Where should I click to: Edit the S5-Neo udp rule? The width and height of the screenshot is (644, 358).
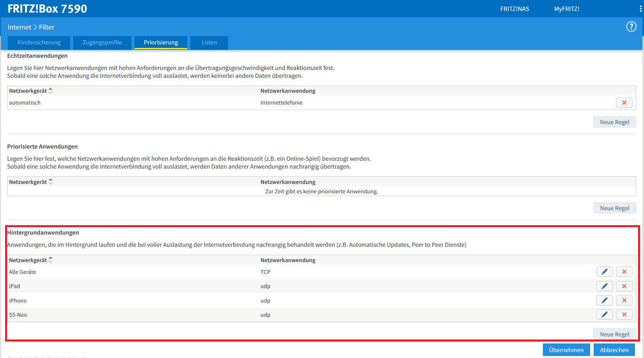[x=604, y=314]
